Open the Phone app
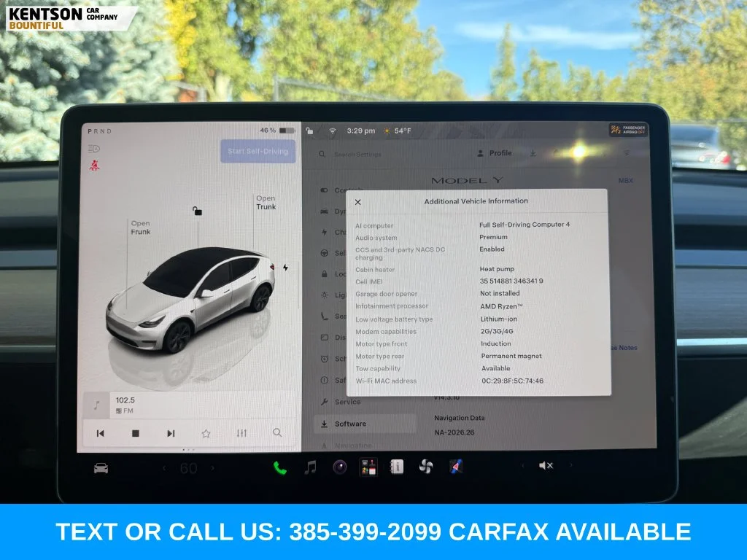Image resolution: width=747 pixels, height=560 pixels. tap(280, 468)
